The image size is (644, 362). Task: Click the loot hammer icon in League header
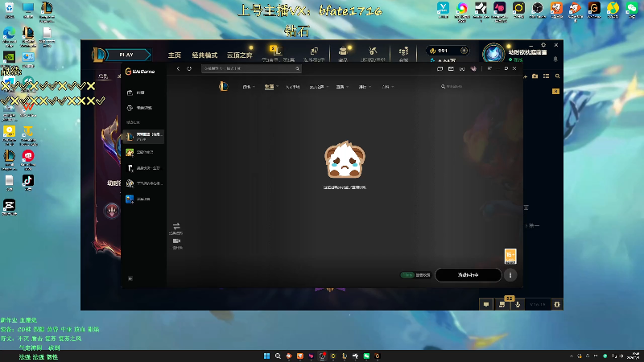point(373,51)
